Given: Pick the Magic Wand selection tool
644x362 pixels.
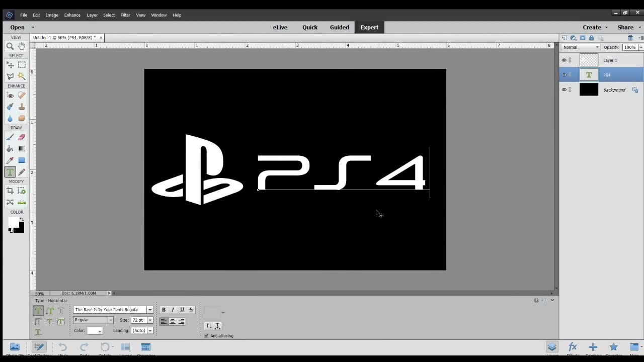Looking at the screenshot, I should (22, 76).
